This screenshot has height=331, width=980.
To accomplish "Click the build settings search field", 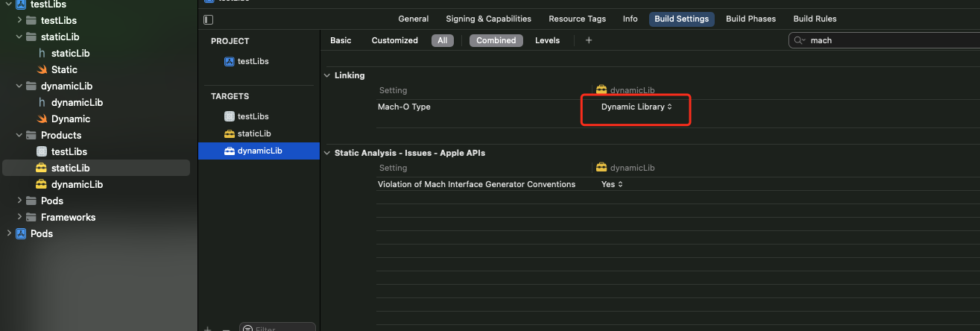I will click(x=884, y=40).
